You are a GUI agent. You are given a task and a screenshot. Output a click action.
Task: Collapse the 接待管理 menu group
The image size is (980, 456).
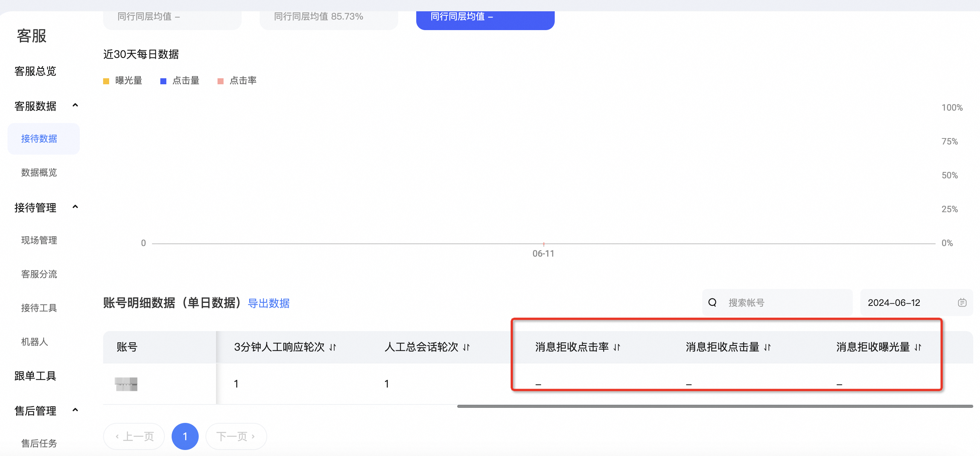75,207
